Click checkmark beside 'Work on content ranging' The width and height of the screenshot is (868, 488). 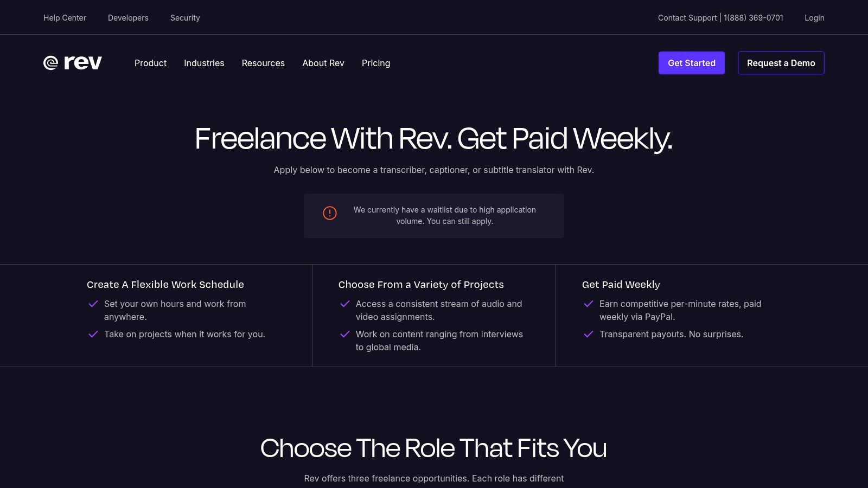click(x=344, y=334)
